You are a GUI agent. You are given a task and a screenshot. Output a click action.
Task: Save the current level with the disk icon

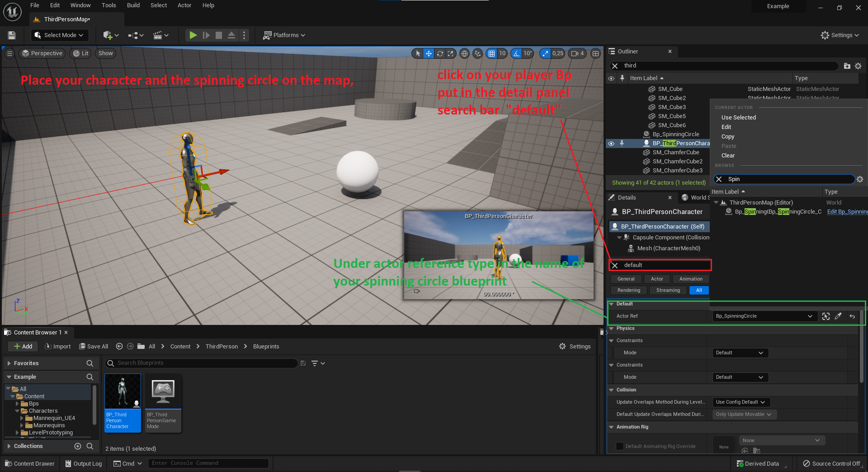(12, 35)
